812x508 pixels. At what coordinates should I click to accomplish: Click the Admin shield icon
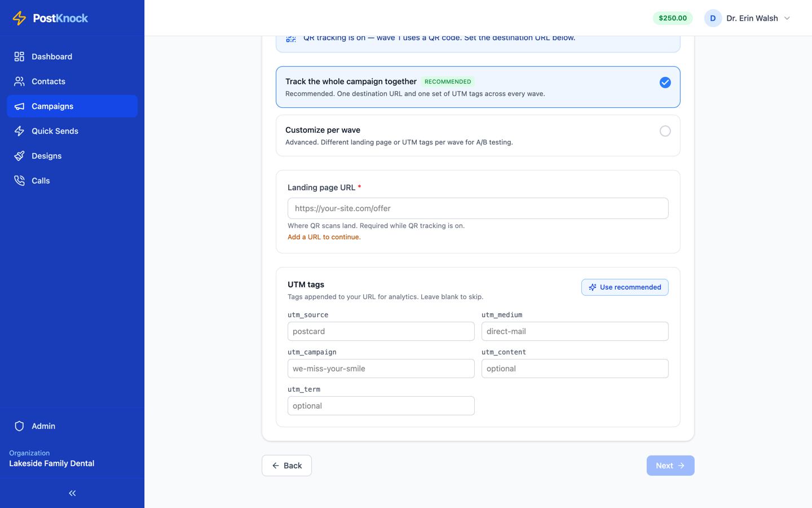pyautogui.click(x=19, y=426)
